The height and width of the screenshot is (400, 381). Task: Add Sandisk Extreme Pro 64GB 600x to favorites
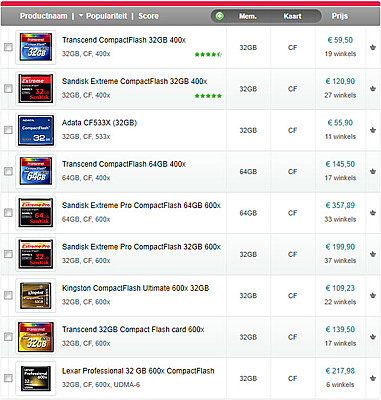pos(373,213)
